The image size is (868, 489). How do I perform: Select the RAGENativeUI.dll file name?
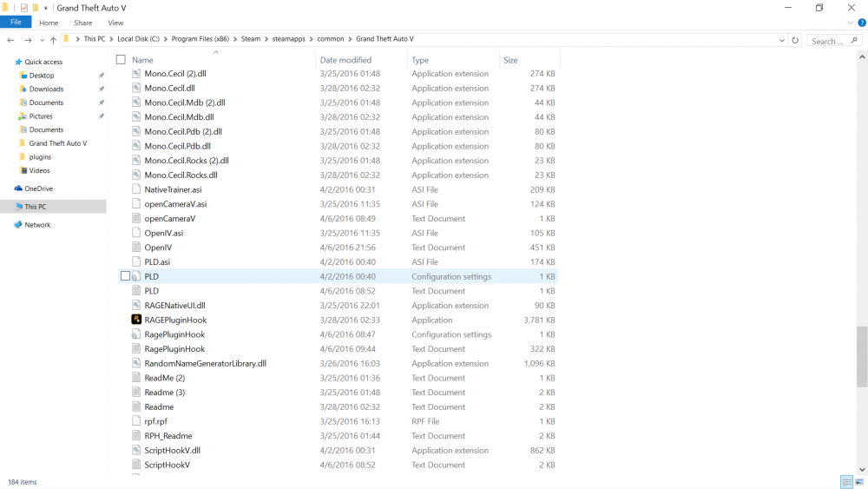coord(175,305)
